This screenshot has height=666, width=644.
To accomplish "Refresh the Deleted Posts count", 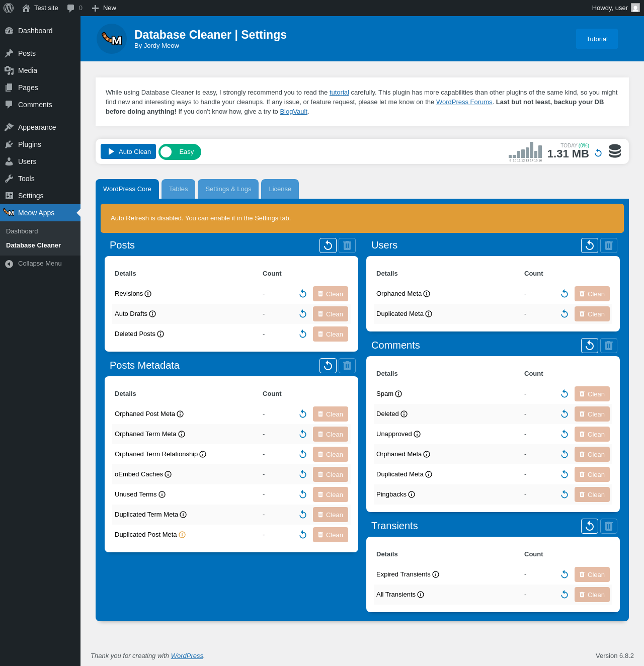I will tap(303, 334).
